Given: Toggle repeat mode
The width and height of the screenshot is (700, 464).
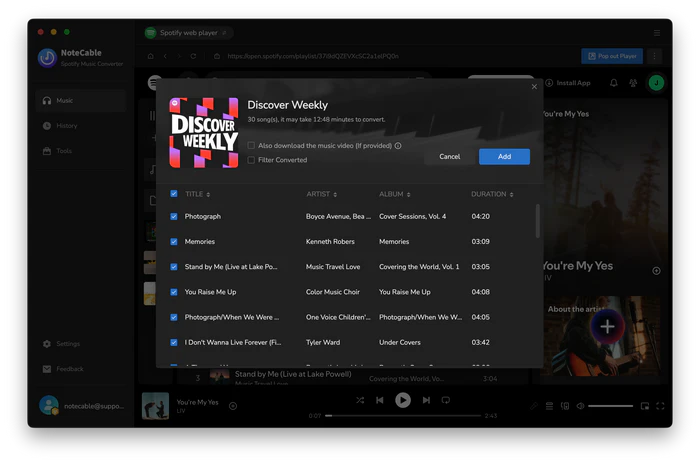Looking at the screenshot, I should point(446,400).
